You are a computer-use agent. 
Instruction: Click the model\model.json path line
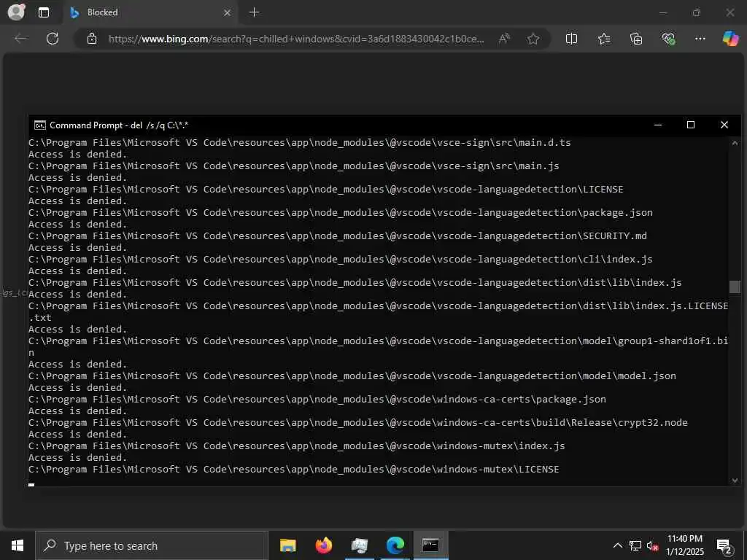352,376
